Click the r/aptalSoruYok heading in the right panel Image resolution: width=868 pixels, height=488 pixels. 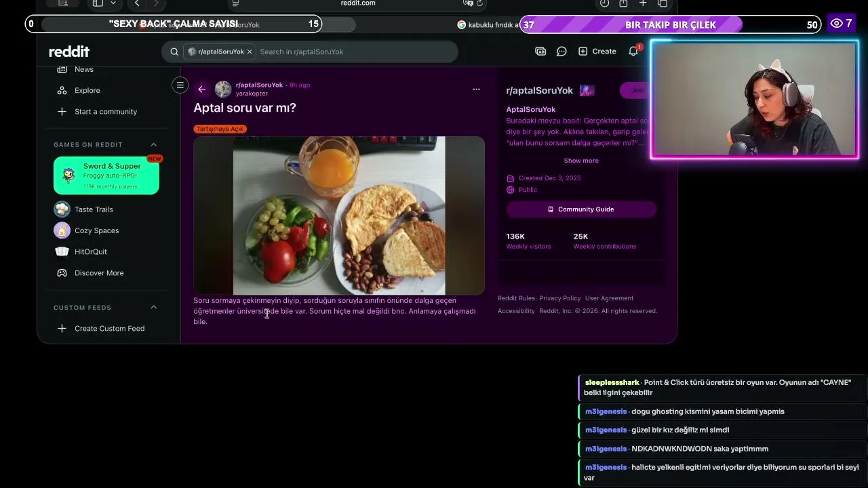(540, 90)
